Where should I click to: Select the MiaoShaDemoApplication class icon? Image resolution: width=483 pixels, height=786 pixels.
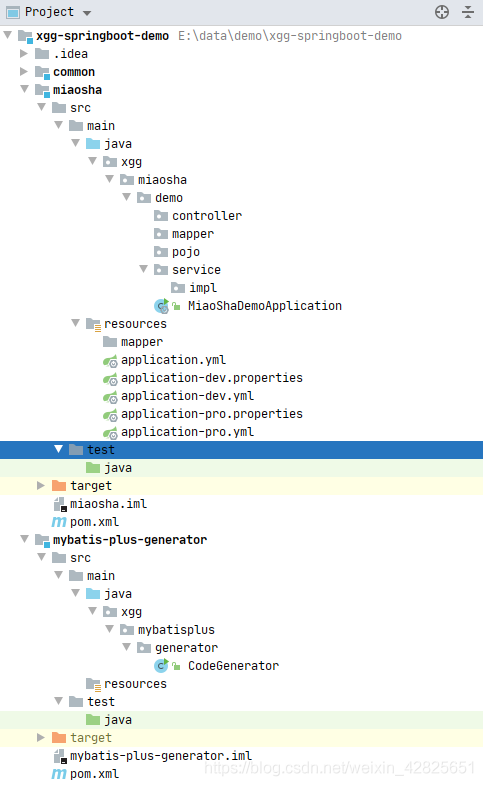pos(161,305)
